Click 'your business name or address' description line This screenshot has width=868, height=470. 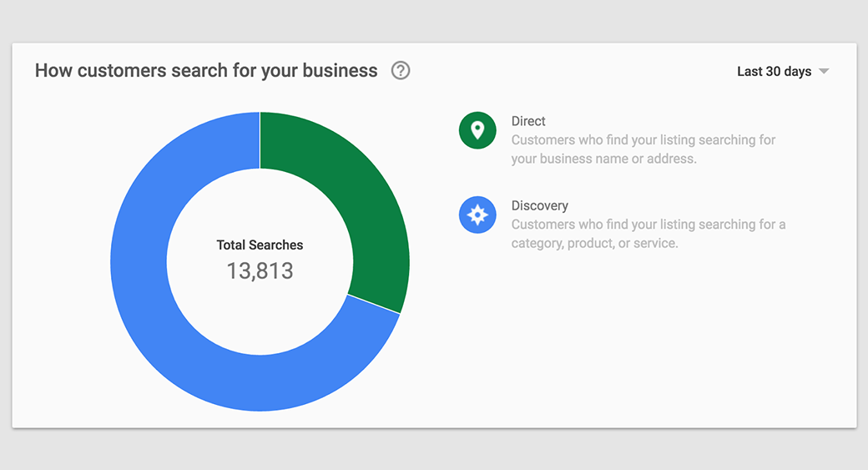point(603,159)
